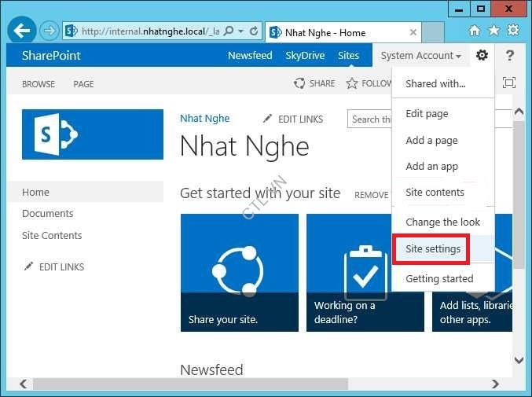Choose Change the look menu item
Viewport: 532px width, 397px height.
pyautogui.click(x=443, y=222)
